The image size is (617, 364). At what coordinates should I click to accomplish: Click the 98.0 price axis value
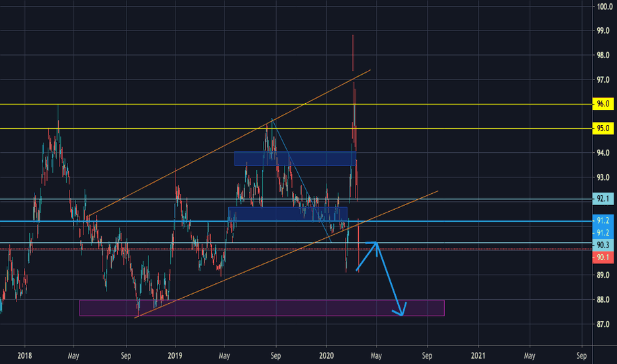click(603, 55)
